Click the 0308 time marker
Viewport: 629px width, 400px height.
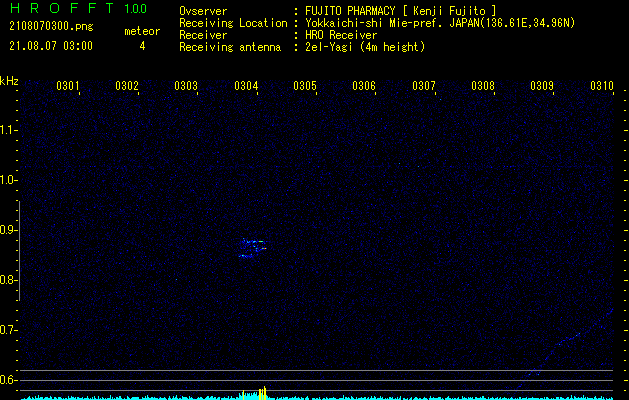click(x=483, y=86)
